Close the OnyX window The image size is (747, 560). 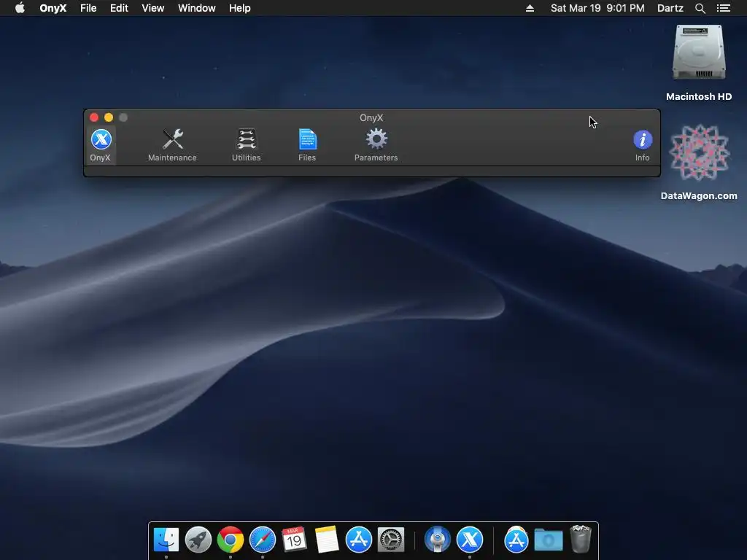(94, 117)
